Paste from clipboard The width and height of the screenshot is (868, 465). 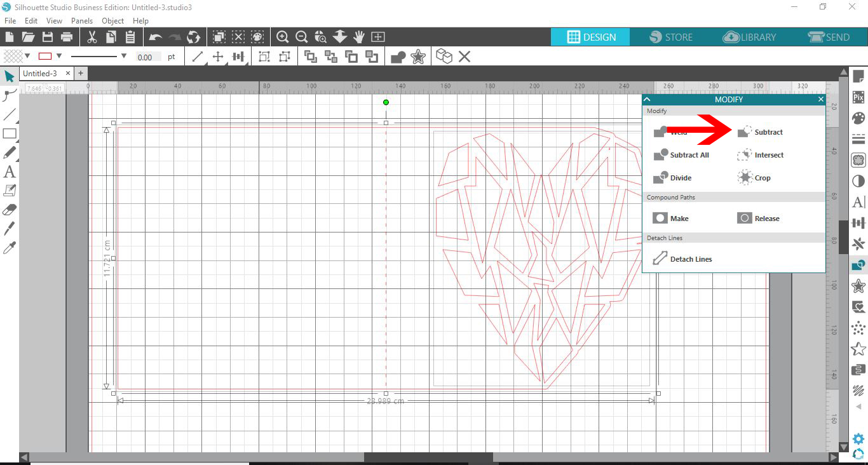130,37
